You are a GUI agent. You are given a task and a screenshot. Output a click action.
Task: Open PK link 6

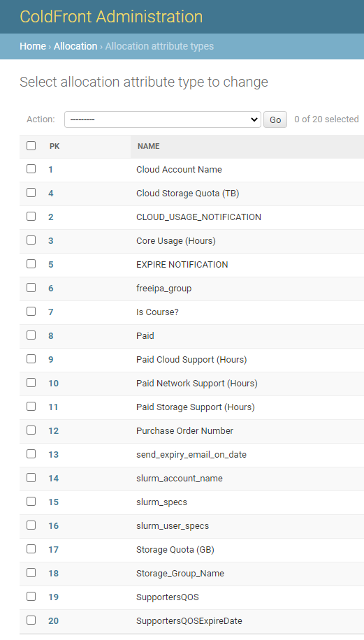[x=50, y=288]
